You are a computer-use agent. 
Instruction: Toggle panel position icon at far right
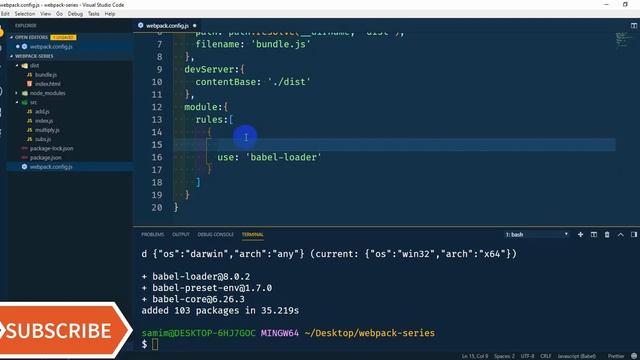[633, 235]
